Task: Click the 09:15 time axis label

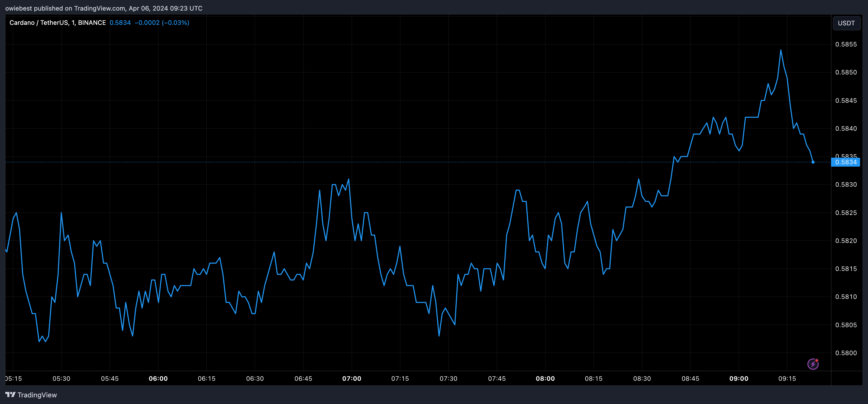Action: tap(787, 378)
